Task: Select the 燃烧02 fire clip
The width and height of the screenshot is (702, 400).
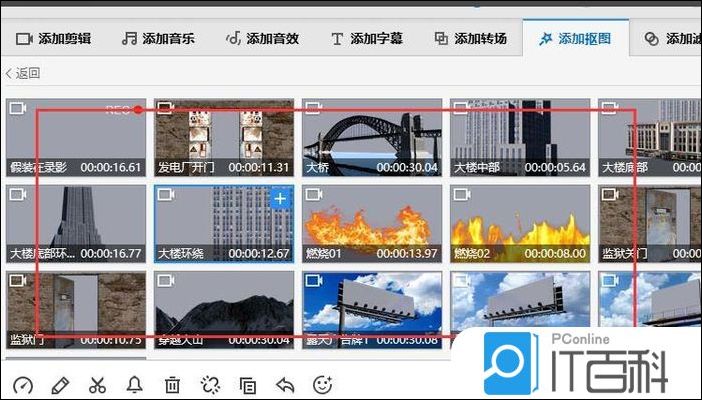Action: pos(520,224)
